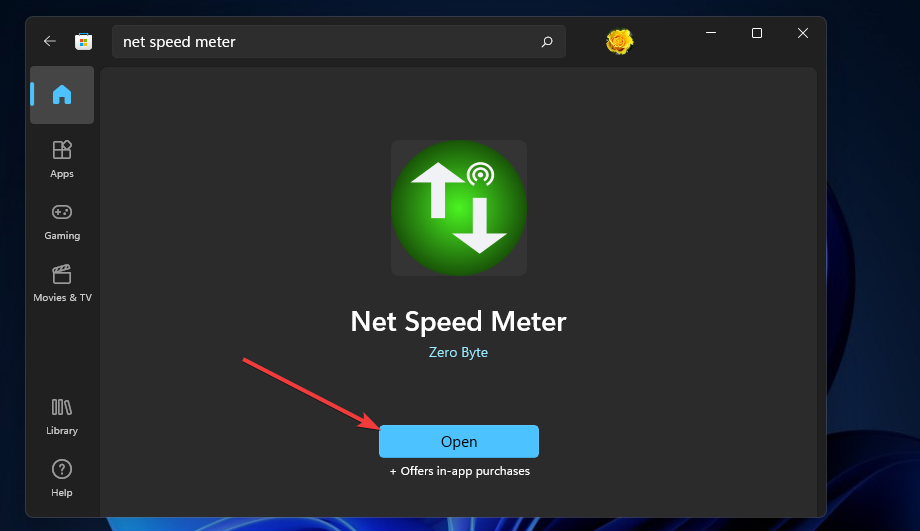Click the 'Net Speed Meter' title text

point(458,321)
